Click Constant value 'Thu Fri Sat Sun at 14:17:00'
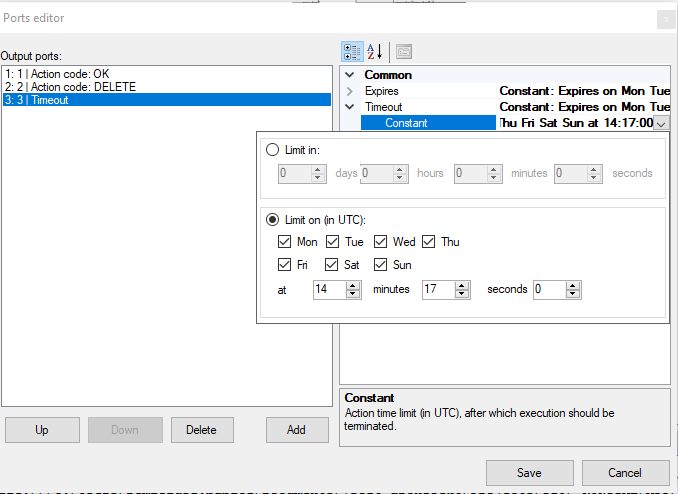The height and width of the screenshot is (494, 678). 576,123
